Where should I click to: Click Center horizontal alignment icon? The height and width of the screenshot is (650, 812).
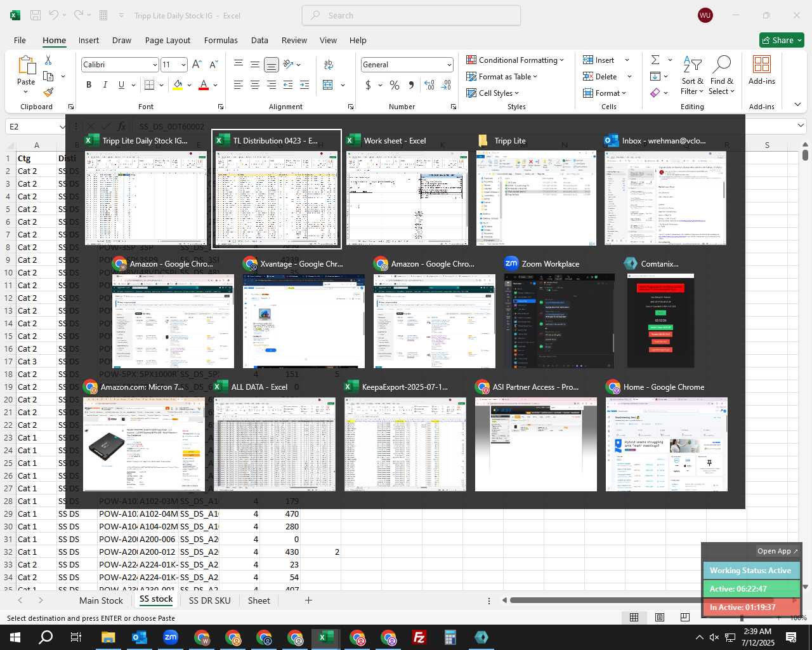point(254,85)
